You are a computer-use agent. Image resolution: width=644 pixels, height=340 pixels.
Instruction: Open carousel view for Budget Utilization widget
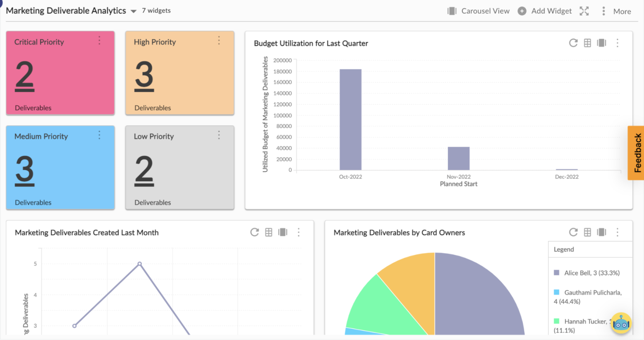pyautogui.click(x=601, y=43)
